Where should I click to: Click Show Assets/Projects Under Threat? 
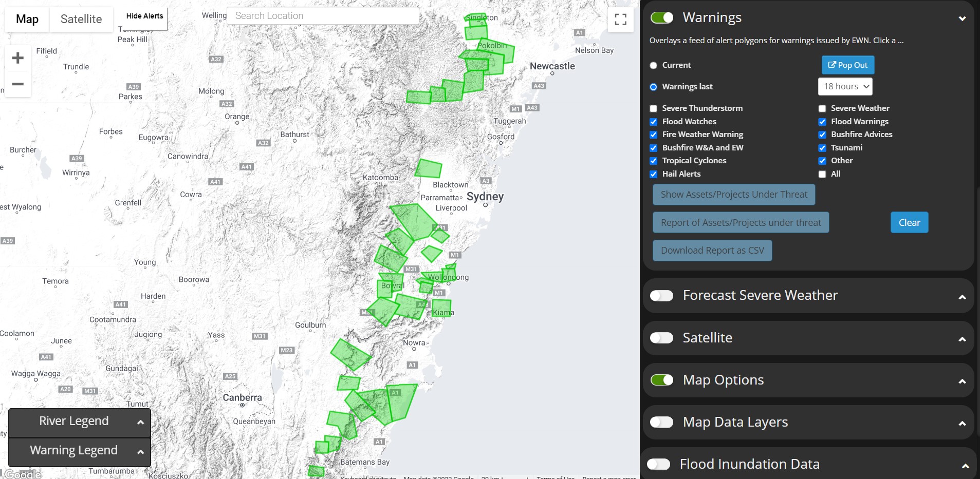click(734, 195)
